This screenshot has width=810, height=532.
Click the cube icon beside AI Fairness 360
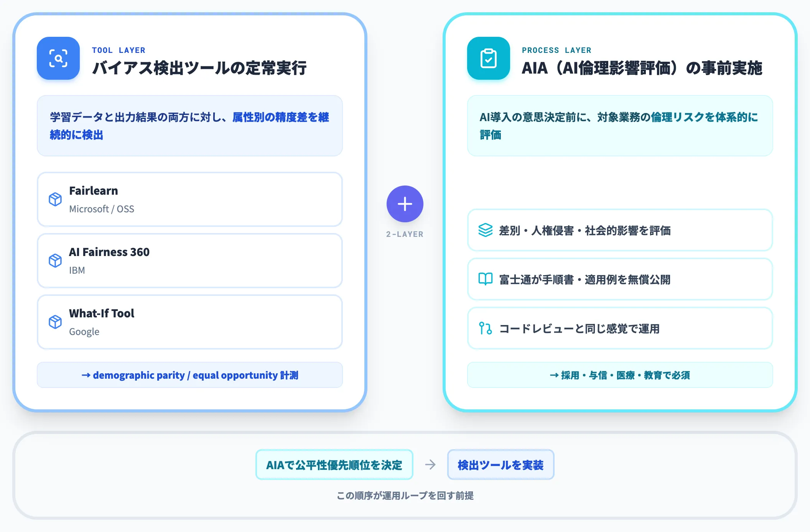pyautogui.click(x=55, y=261)
